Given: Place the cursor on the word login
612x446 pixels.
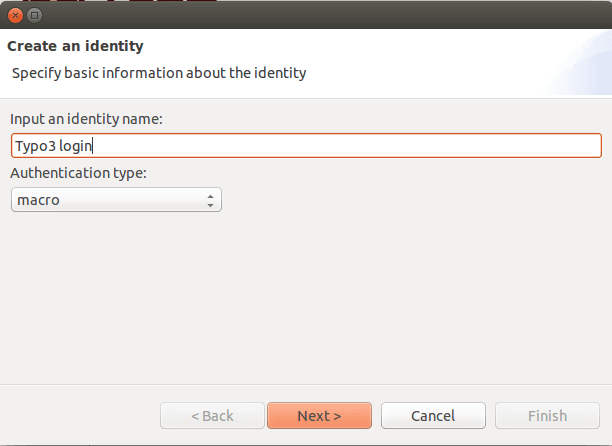Looking at the screenshot, I should click(x=75, y=146).
